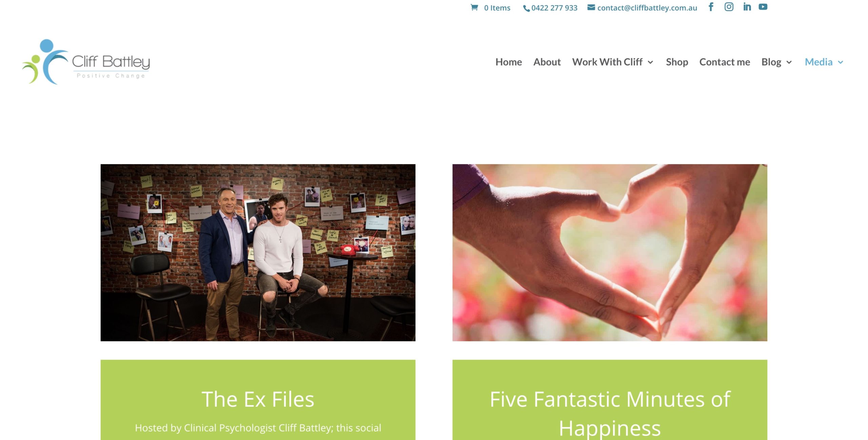This screenshot has width=868, height=440.
Task: Select the Contact me menu item
Action: point(725,62)
